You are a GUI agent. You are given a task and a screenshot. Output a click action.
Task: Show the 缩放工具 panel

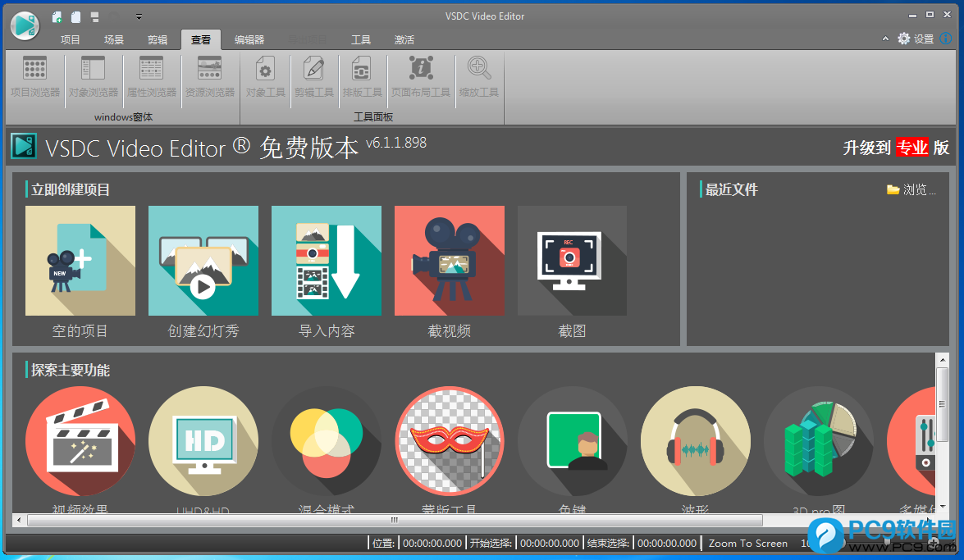tap(478, 77)
